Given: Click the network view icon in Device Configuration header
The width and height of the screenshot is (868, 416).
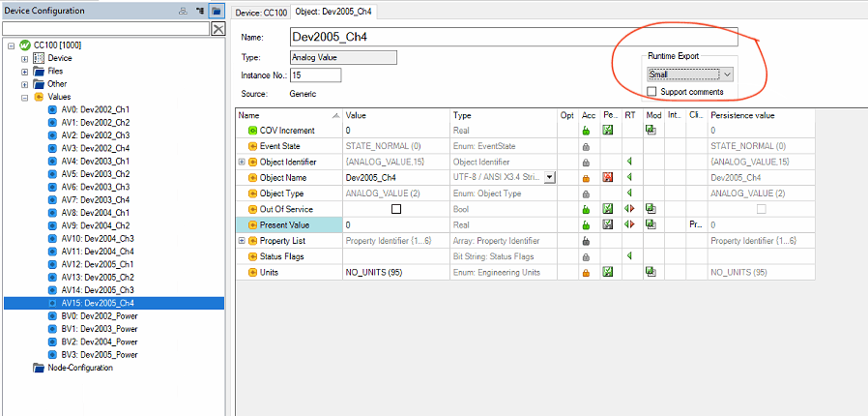Looking at the screenshot, I should pos(184,11).
